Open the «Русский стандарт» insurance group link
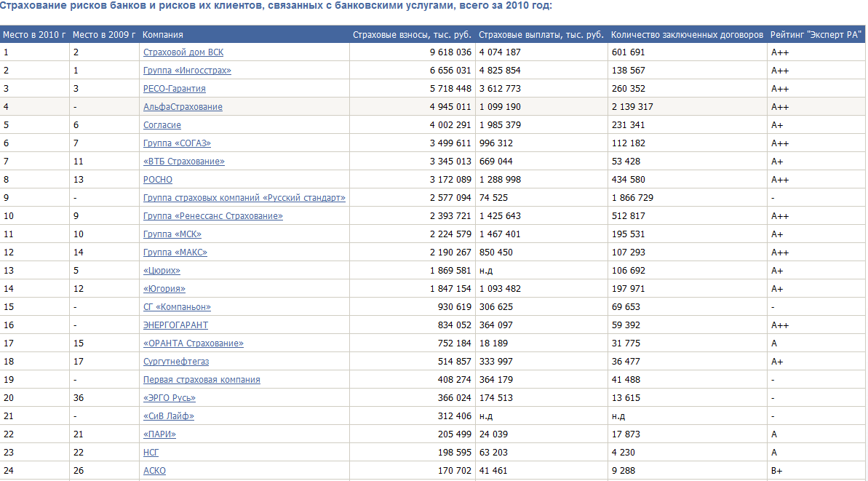868x481 pixels. (244, 198)
